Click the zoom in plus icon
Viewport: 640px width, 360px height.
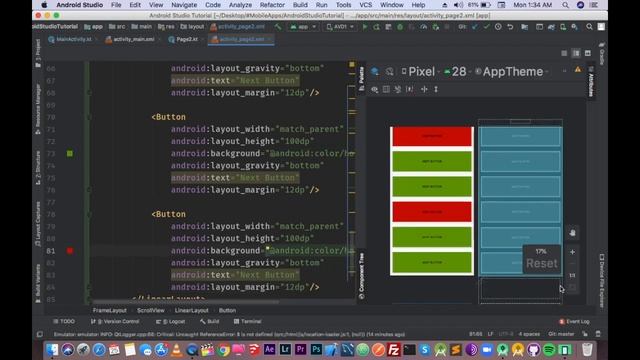pos(572,252)
